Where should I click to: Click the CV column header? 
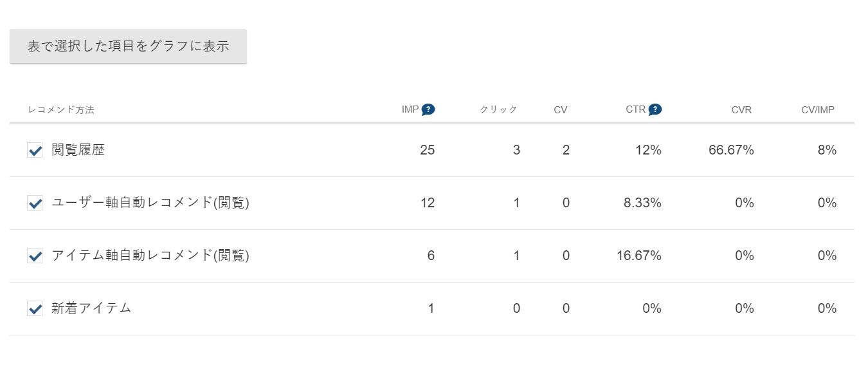[561, 110]
